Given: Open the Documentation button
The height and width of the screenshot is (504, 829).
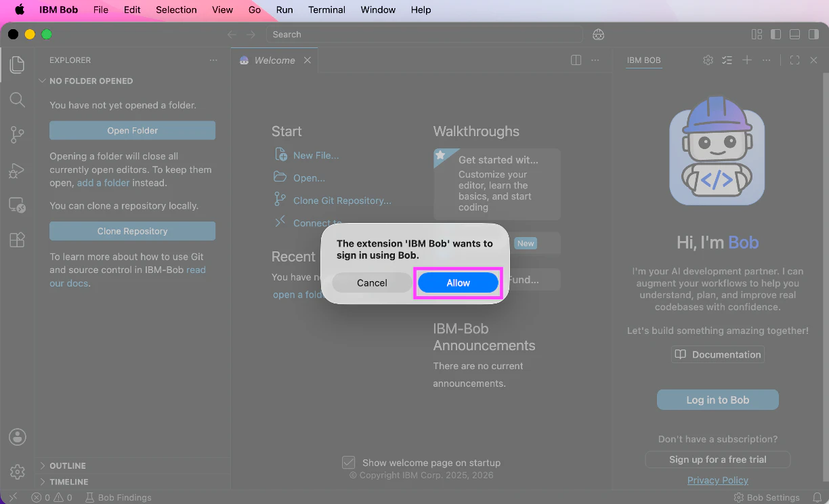Looking at the screenshot, I should click(717, 354).
